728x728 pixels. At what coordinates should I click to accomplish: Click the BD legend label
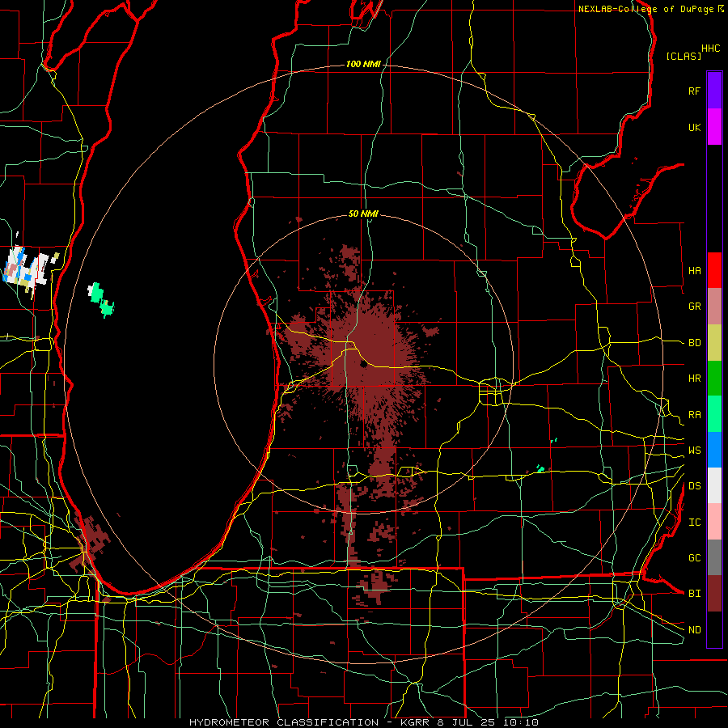click(695, 343)
